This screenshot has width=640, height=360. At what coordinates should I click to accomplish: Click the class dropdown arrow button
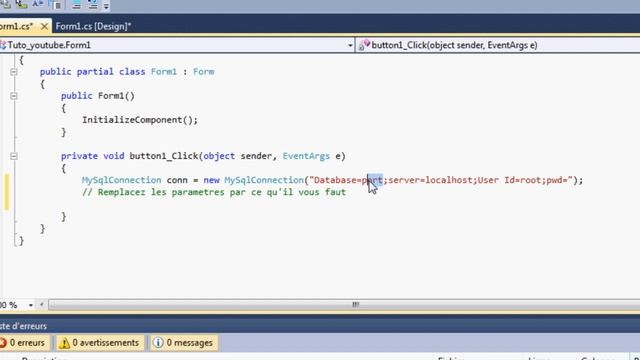[x=350, y=45]
